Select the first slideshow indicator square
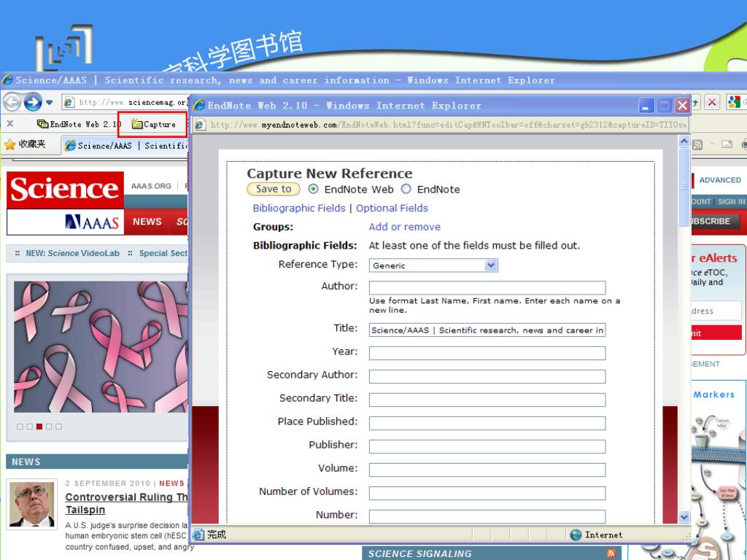Screen dimensions: 747x560 pos(20,426)
